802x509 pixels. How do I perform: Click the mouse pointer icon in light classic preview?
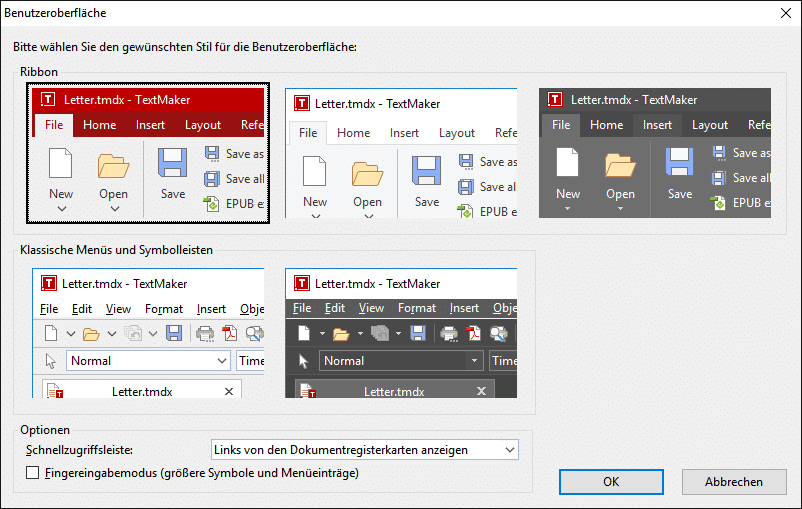point(51,361)
